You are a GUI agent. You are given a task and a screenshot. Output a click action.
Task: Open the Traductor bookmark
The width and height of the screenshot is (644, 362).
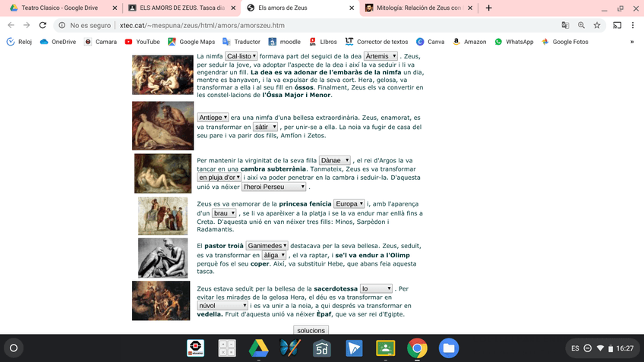[241, 42]
